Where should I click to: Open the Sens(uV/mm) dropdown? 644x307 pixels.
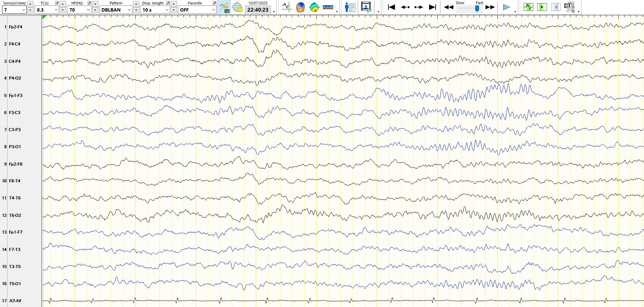coord(14,10)
